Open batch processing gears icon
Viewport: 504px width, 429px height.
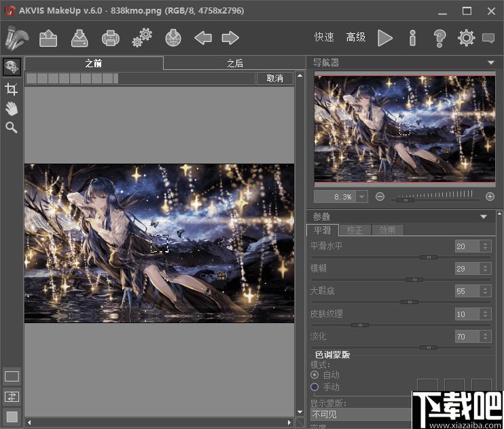click(x=142, y=38)
